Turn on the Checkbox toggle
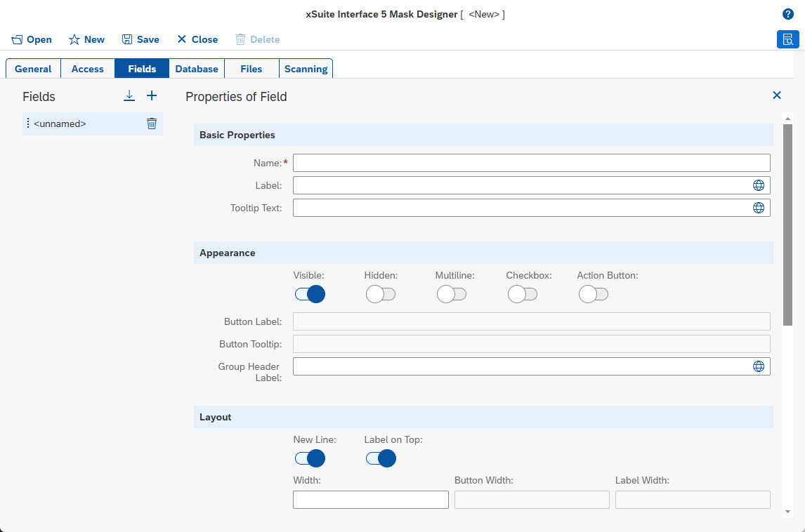Viewport: 805px width, 532px height. point(522,294)
